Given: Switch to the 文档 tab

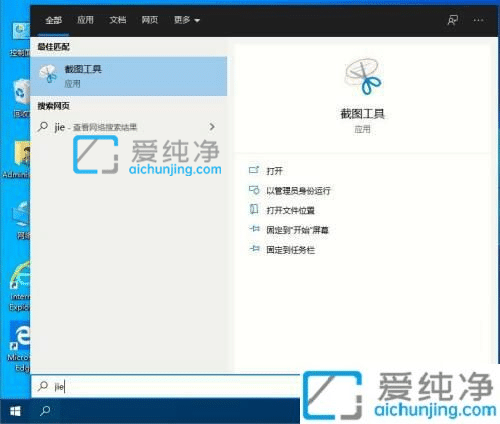Looking at the screenshot, I should point(118,20).
